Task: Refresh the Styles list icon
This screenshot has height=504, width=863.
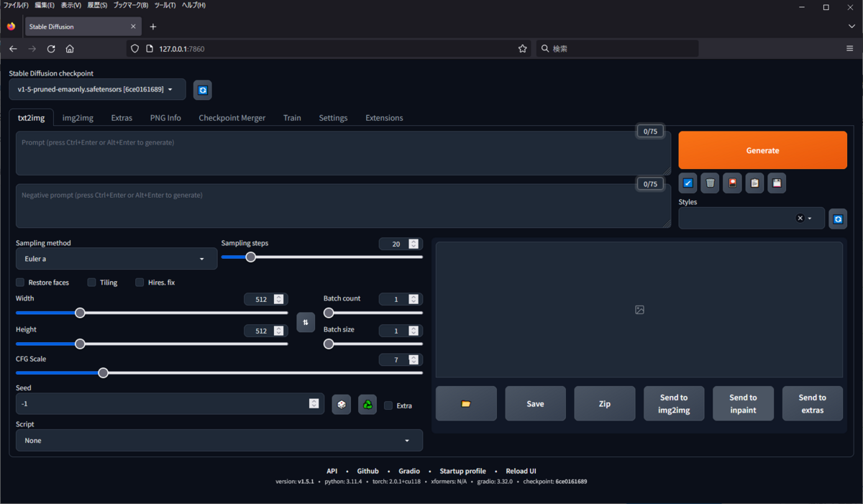Action: coord(838,219)
